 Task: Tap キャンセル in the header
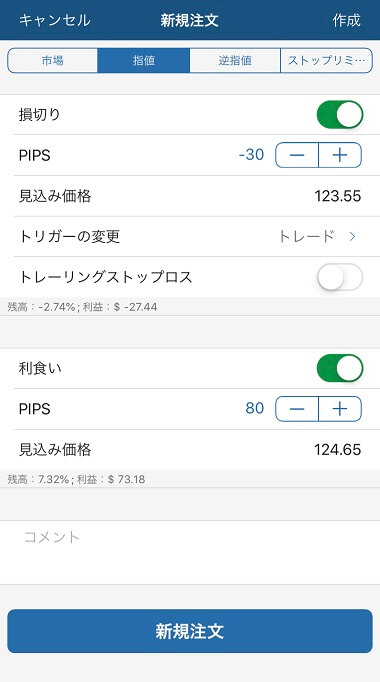55,20
